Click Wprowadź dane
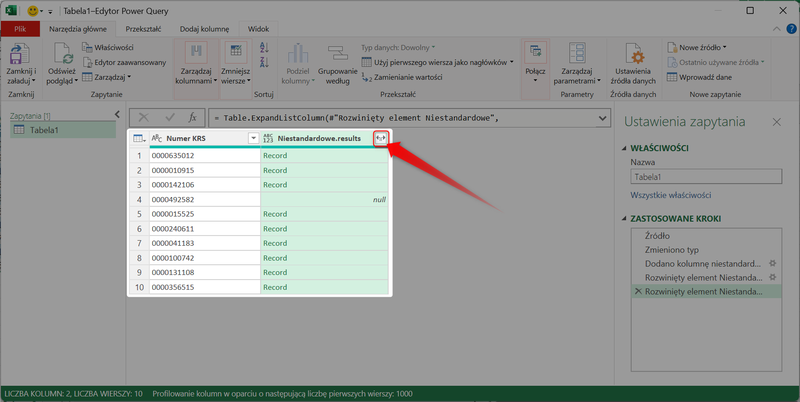Viewport: 800px width, 402px height. (x=699, y=77)
